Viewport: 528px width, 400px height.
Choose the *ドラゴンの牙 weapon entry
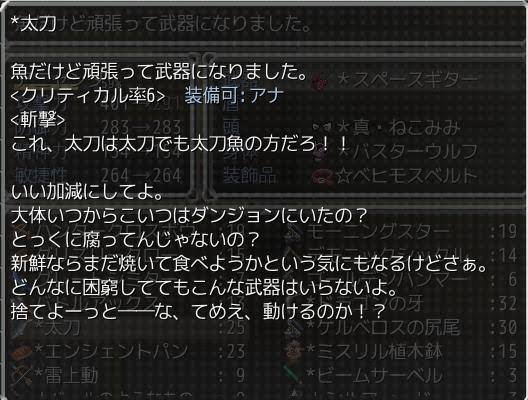point(401,303)
